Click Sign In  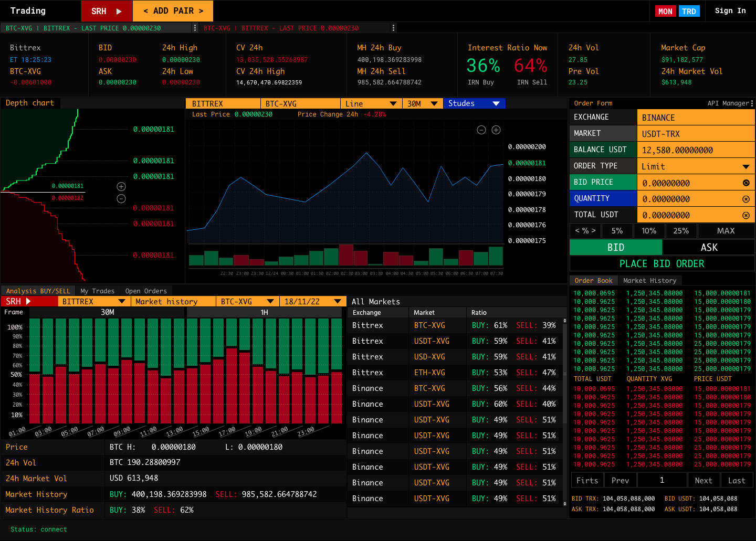tap(730, 11)
